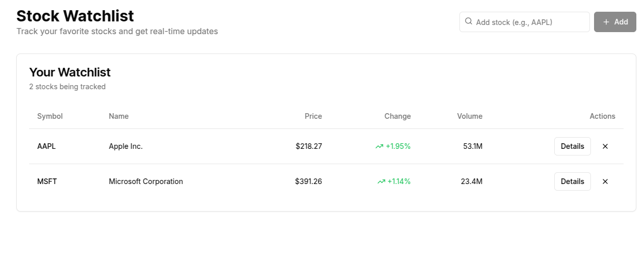Click the +1.14% change value
This screenshot has height=261, width=644.
click(x=399, y=181)
